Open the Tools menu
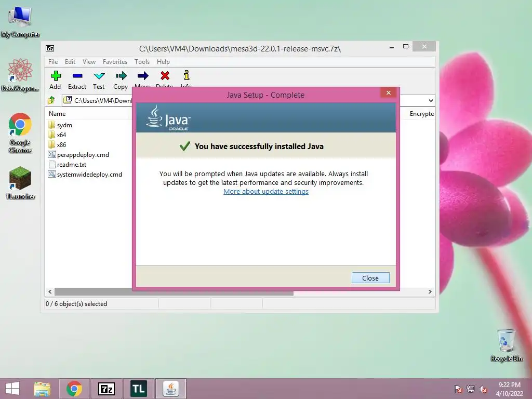532x399 pixels. click(142, 62)
